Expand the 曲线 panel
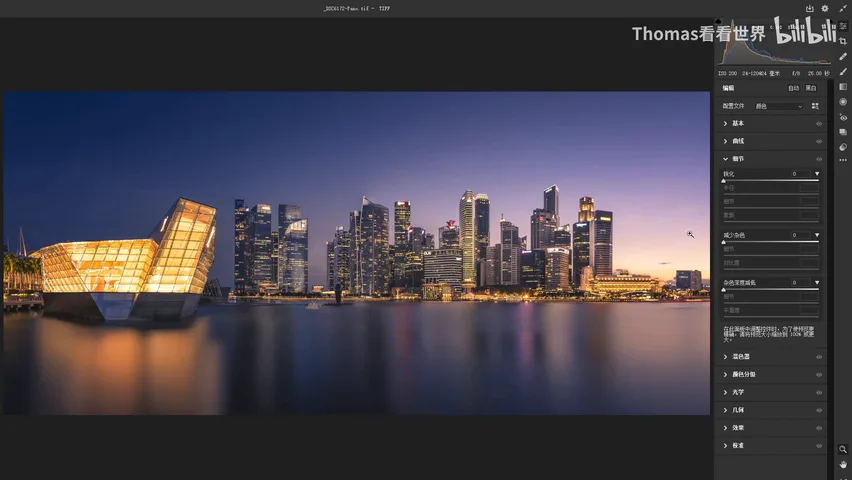852x480 pixels. tap(725, 141)
